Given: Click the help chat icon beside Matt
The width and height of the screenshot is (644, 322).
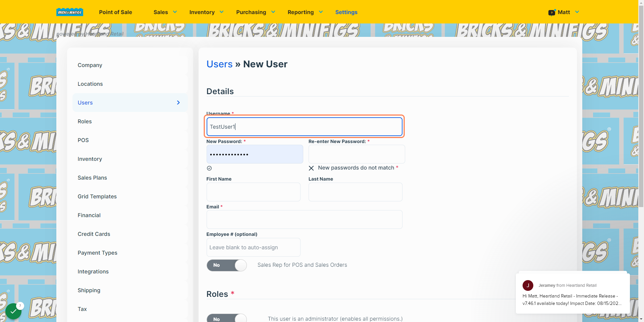Looking at the screenshot, I should (552, 12).
